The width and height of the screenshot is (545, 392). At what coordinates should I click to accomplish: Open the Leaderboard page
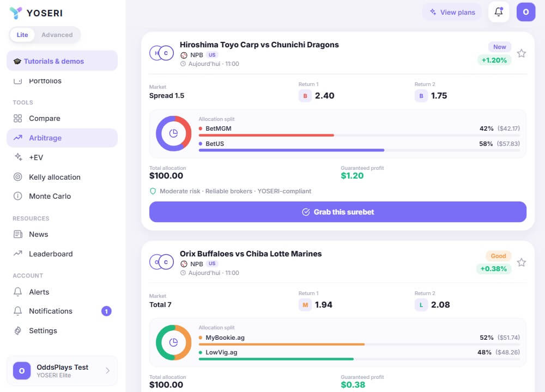click(x=62, y=254)
